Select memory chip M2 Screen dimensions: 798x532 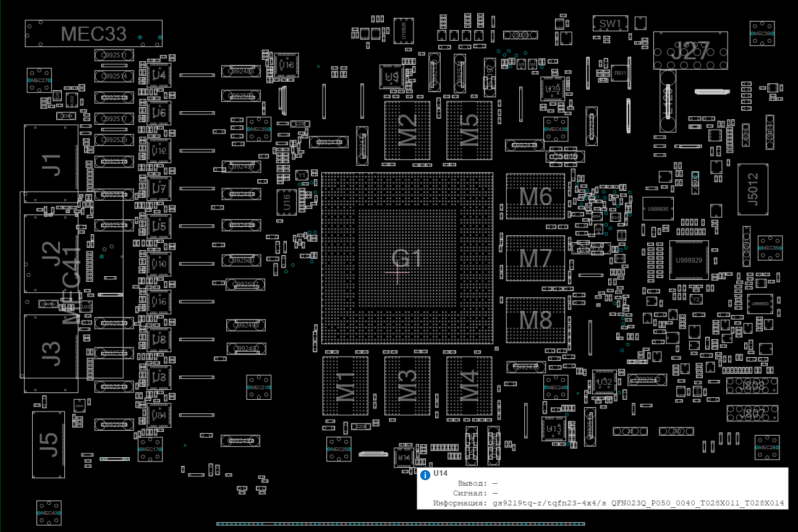407,130
